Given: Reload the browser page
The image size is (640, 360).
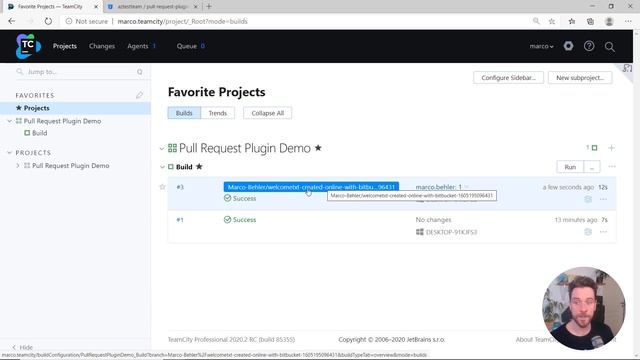Looking at the screenshot, I should click(48, 21).
